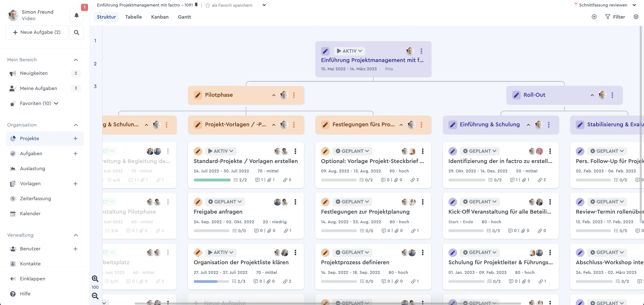Open the notifications bell

pyautogui.click(x=76, y=15)
